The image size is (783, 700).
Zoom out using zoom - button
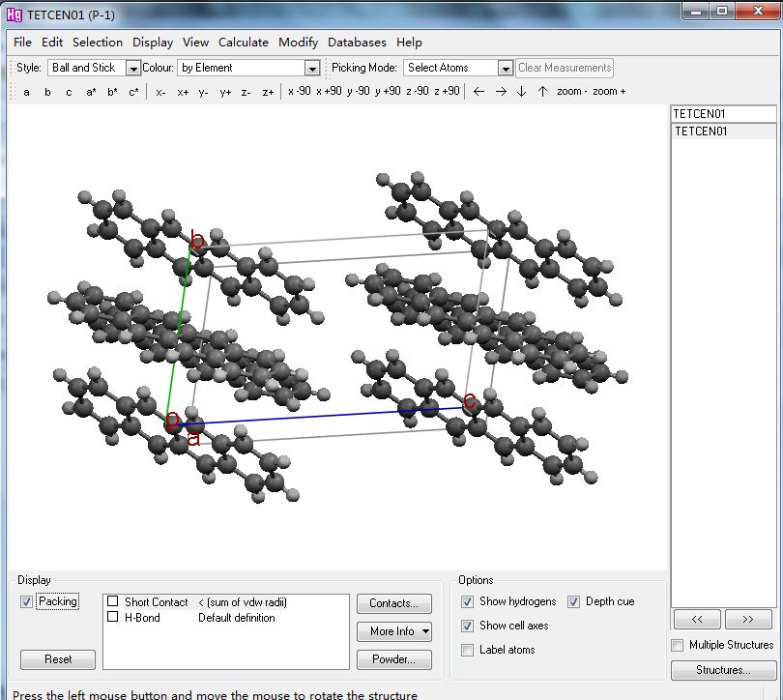(x=571, y=92)
